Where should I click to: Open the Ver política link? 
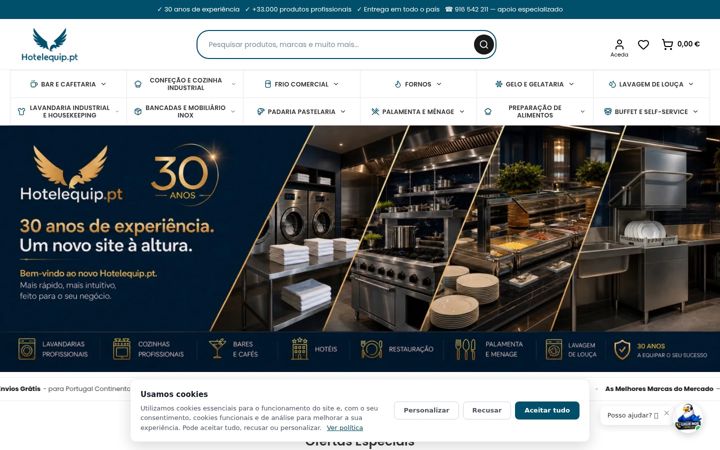click(x=344, y=428)
